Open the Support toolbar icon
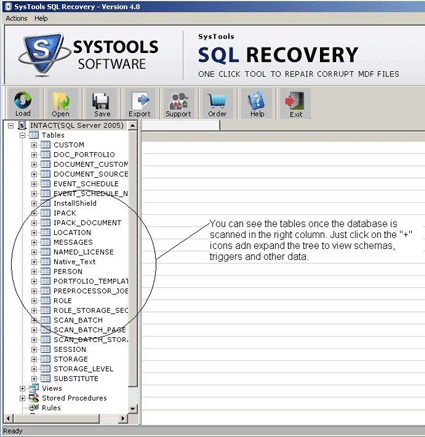This screenshot has width=425, height=437. click(x=178, y=104)
